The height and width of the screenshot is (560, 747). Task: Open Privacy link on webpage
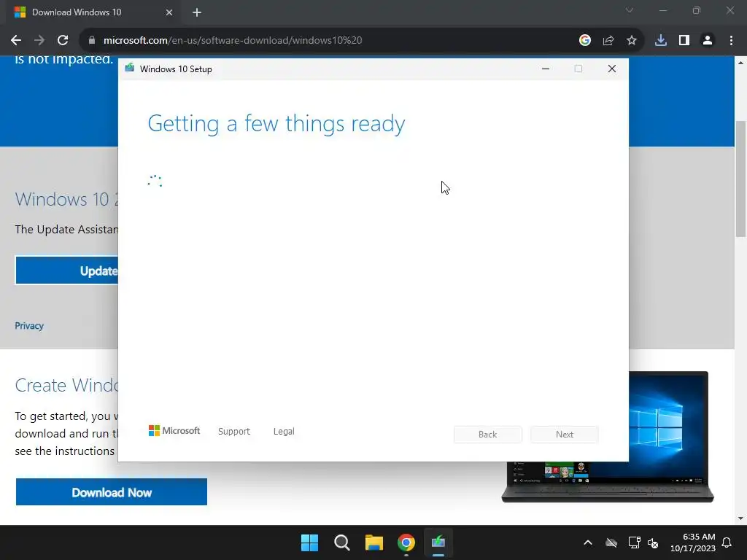29,326
